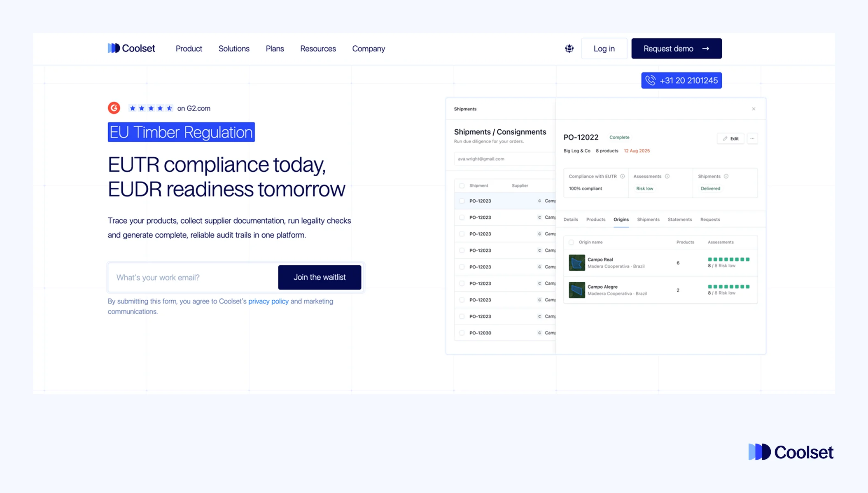The image size is (868, 493).
Task: Click the G2 logo icon
Action: pyautogui.click(x=114, y=107)
